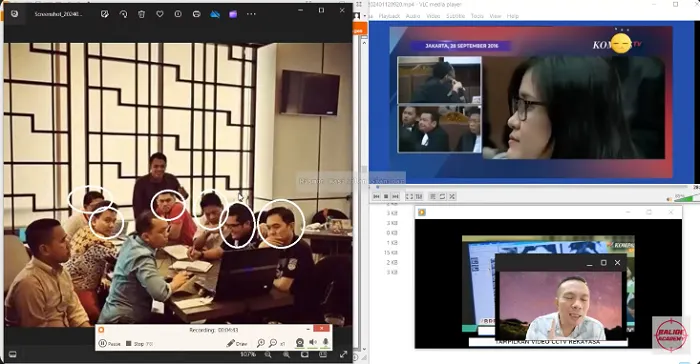Zoom in with recorder magnifier plus
Viewport: 700px width, 364px height.
(x=261, y=343)
